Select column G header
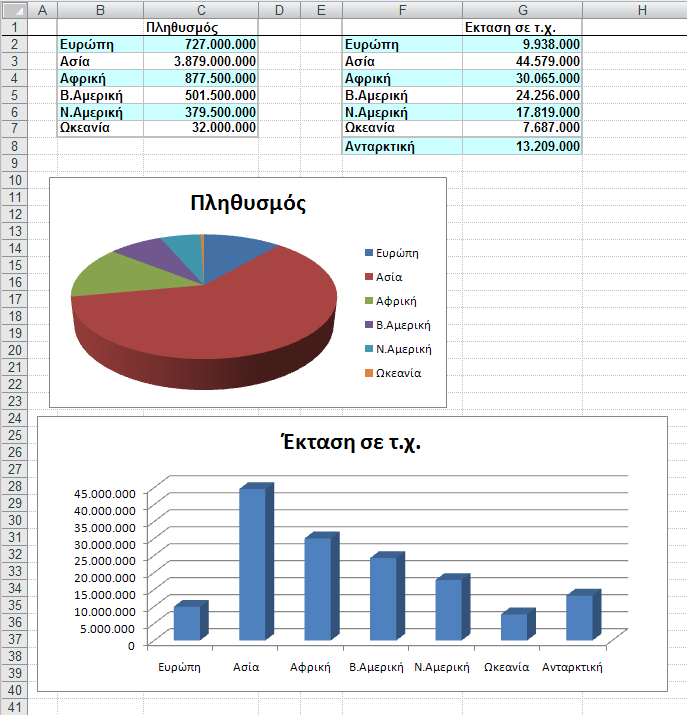Viewport: 687px width, 715px height. pyautogui.click(x=523, y=9)
